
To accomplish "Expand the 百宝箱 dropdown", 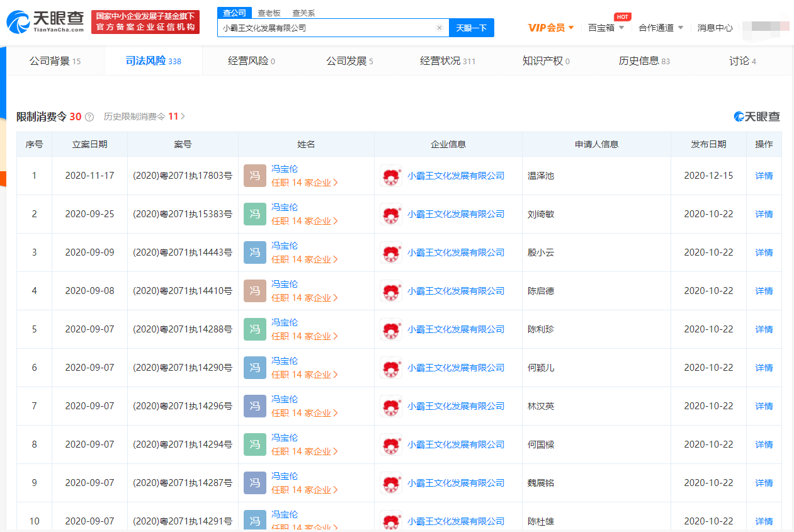I will point(606,28).
